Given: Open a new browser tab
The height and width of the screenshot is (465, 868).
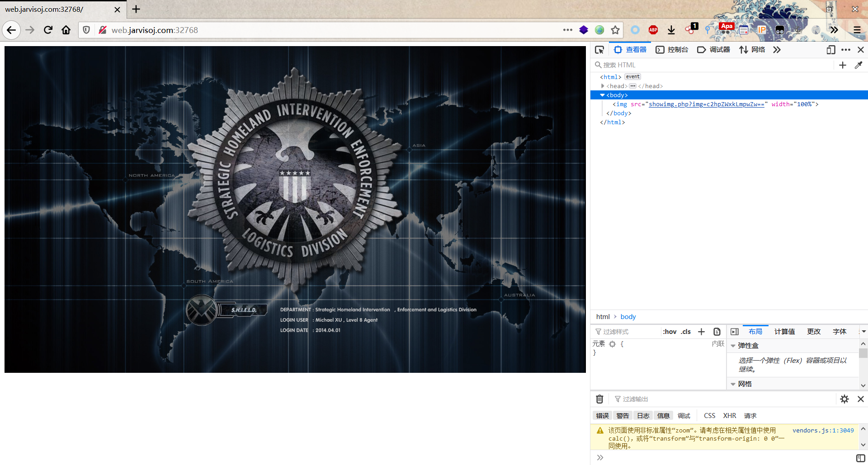Looking at the screenshot, I should tap(136, 9).
